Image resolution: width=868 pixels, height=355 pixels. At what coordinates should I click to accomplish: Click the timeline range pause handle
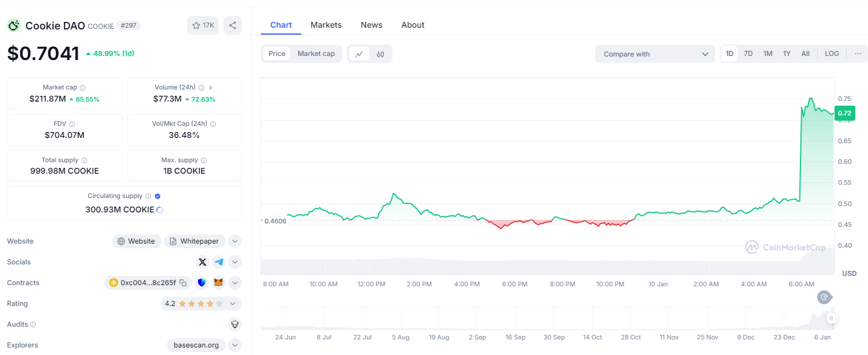pos(832,318)
